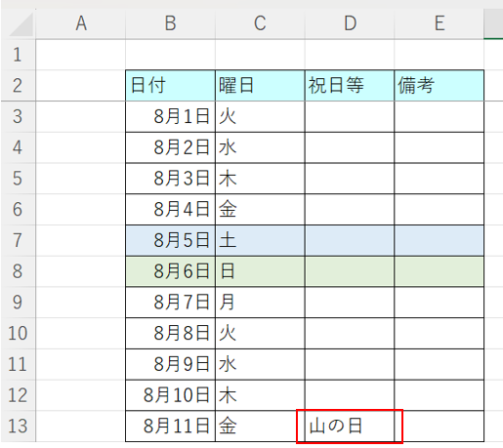Viewport: 503px width, 448px height.
Task: Select column A header
Action: pos(81,23)
